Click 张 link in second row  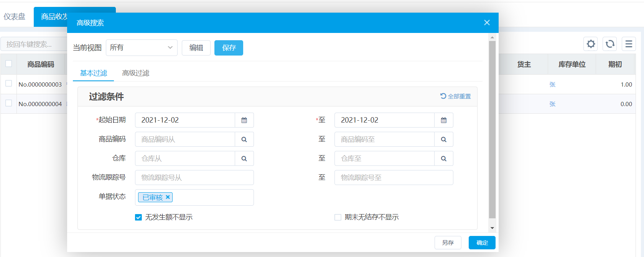552,104
